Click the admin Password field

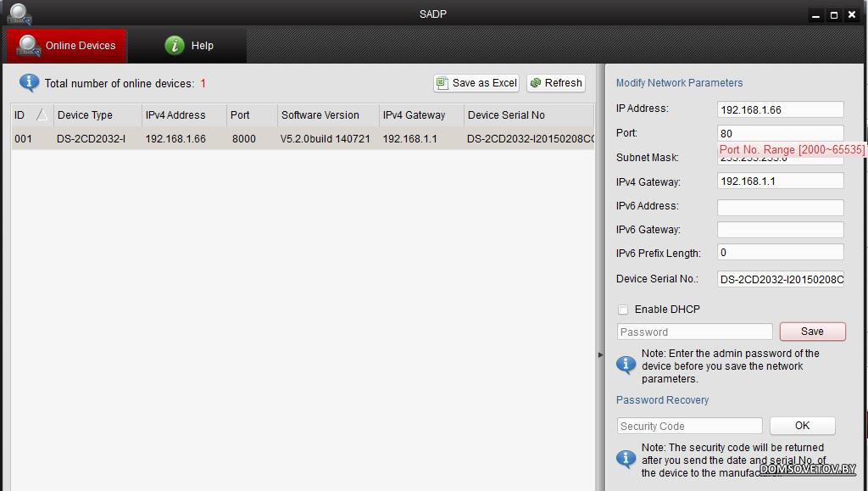coord(695,332)
